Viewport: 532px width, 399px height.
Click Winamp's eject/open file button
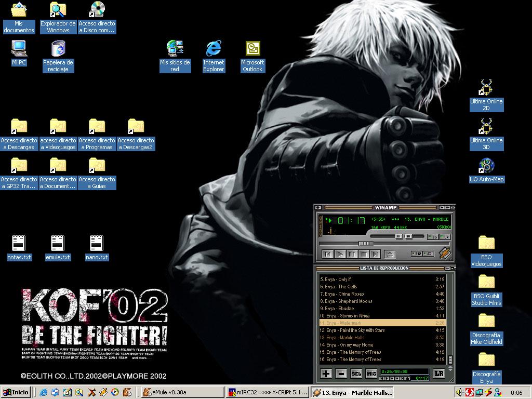[390, 254]
